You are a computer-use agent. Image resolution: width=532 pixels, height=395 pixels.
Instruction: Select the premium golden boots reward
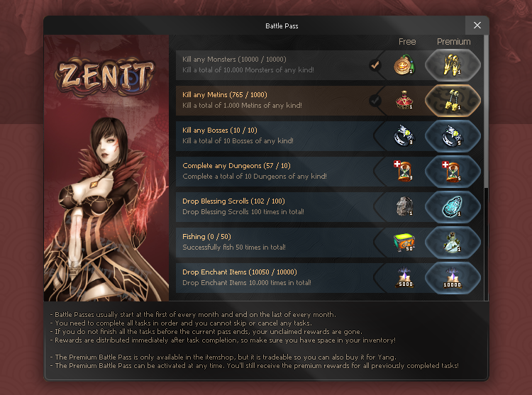[453, 65]
